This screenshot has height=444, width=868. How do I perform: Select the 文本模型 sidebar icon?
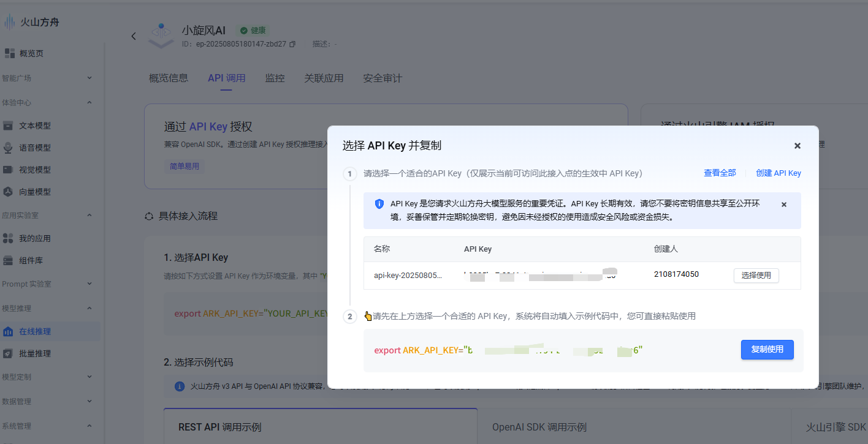tap(8, 126)
